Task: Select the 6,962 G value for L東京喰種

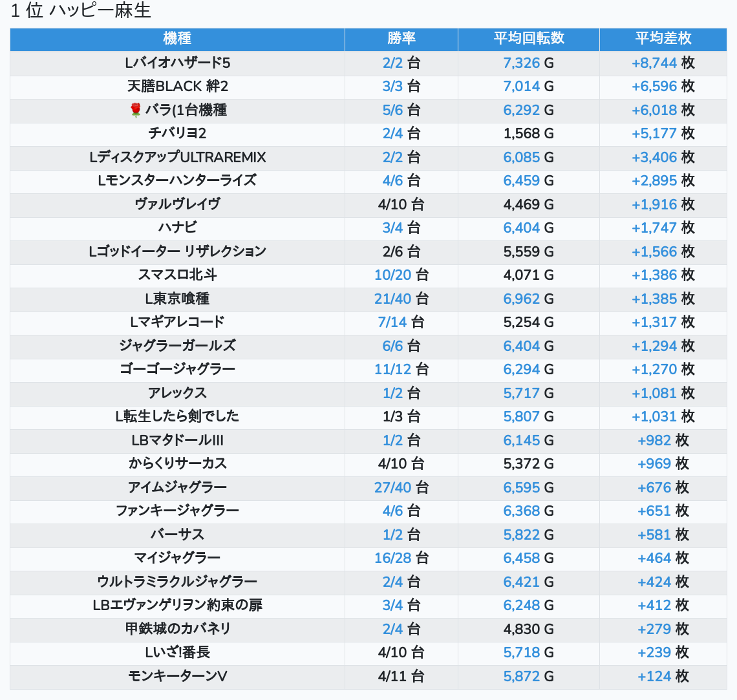Action: click(529, 299)
